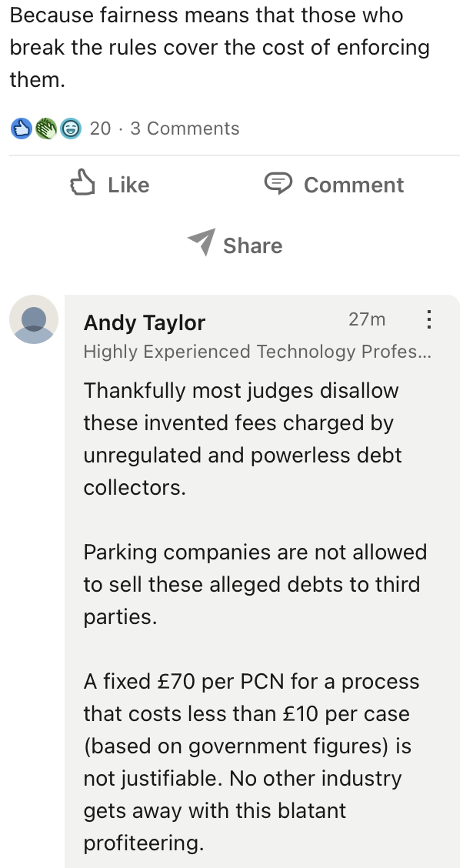
Task: Visit Andy Taylor's profile via his name
Action: (145, 322)
